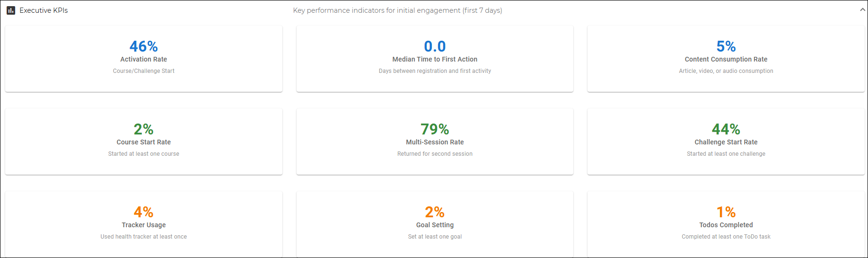Open the Challenge Start Rate card
The image size is (868, 258).
click(x=726, y=142)
